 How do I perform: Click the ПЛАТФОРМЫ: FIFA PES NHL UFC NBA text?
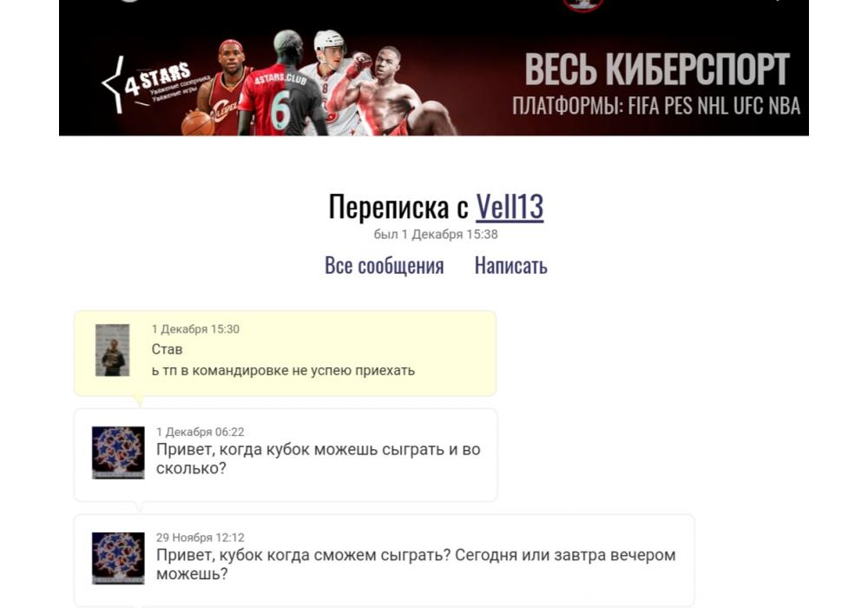pos(656,106)
